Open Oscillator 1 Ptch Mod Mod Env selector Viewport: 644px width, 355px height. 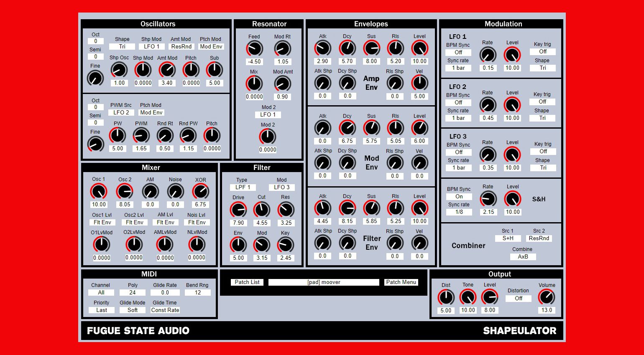pyautogui.click(x=211, y=46)
